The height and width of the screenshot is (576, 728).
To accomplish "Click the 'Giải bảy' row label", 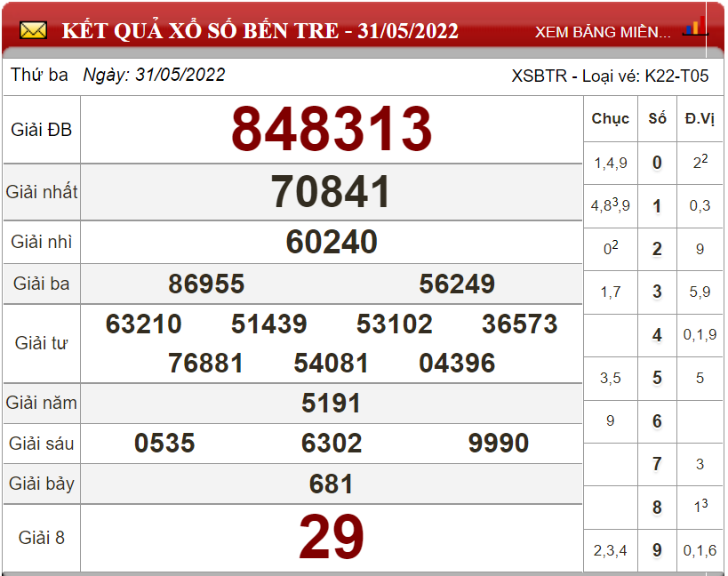I will coord(41,484).
